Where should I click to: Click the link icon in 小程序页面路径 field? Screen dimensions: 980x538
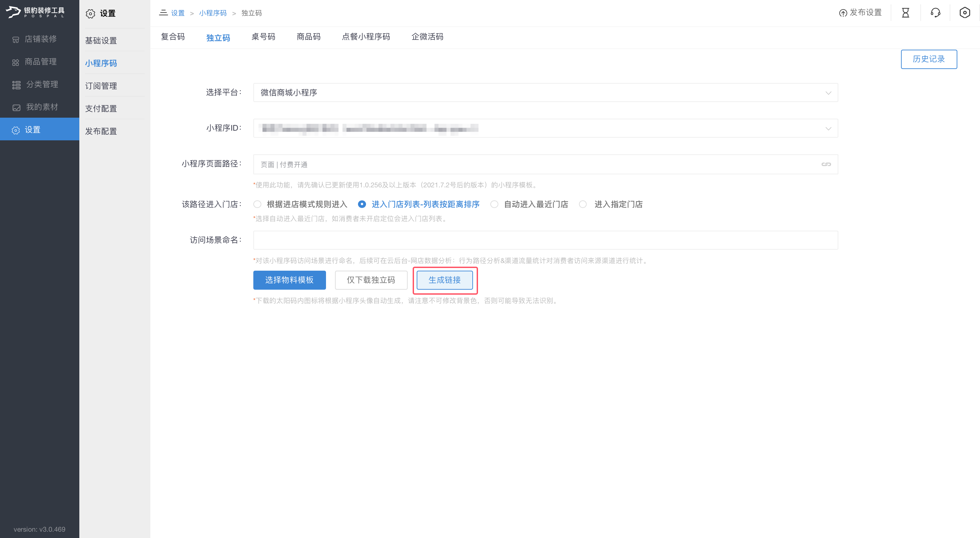click(826, 164)
